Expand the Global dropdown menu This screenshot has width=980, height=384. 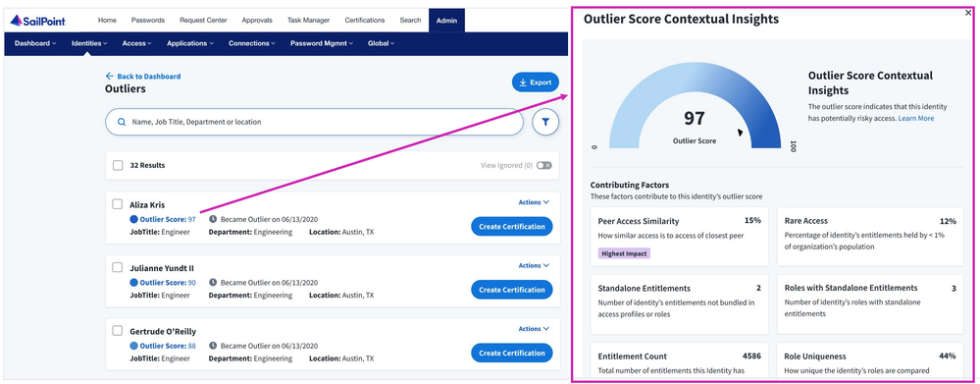(x=381, y=44)
